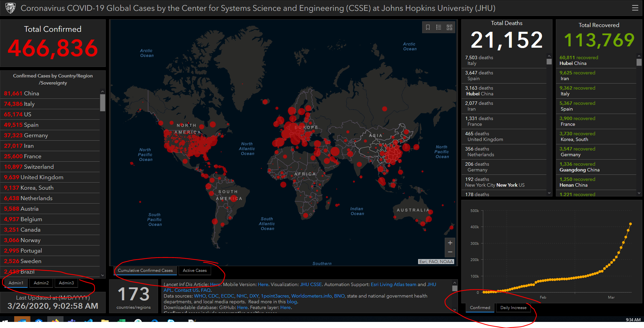Click the Total Recovered list scrollbar thumb
This screenshot has width=644, height=328.
click(x=639, y=62)
